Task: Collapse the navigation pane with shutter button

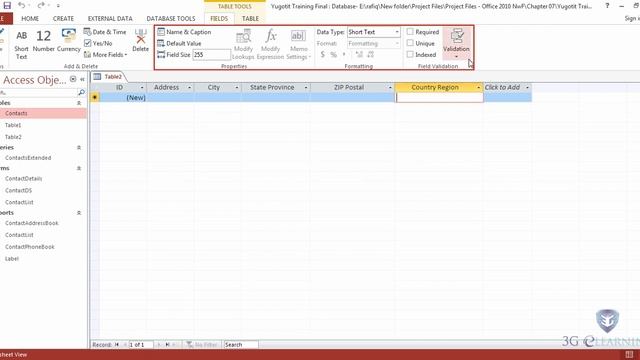Action: [82, 80]
